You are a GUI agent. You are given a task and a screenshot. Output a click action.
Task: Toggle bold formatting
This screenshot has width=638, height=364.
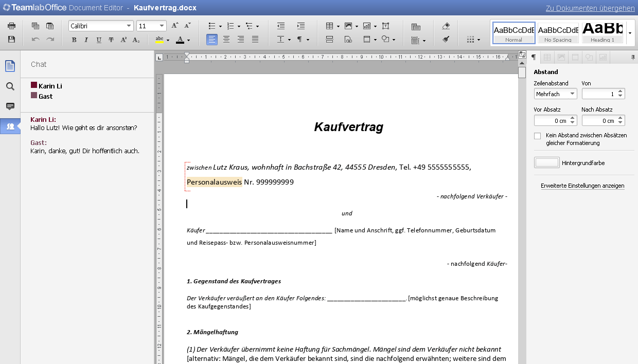point(74,40)
